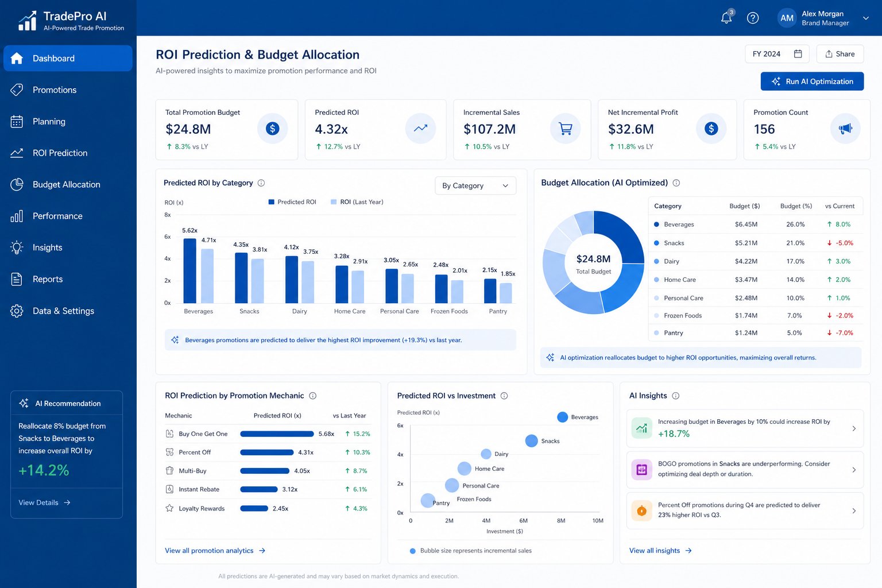Click the AI Recommendation sparkle icon
The height and width of the screenshot is (588, 882).
[24, 403]
